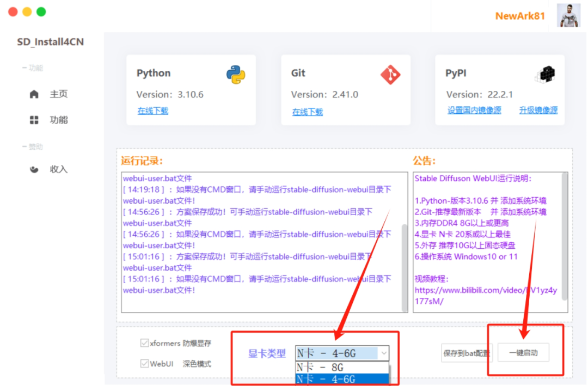588x386 pixels.
Task: Click the Python logo icon
Action: 236,74
